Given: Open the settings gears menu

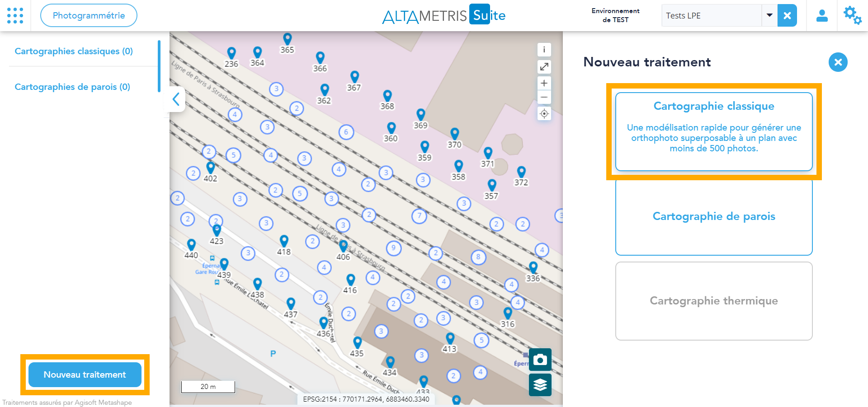Looking at the screenshot, I should point(852,15).
